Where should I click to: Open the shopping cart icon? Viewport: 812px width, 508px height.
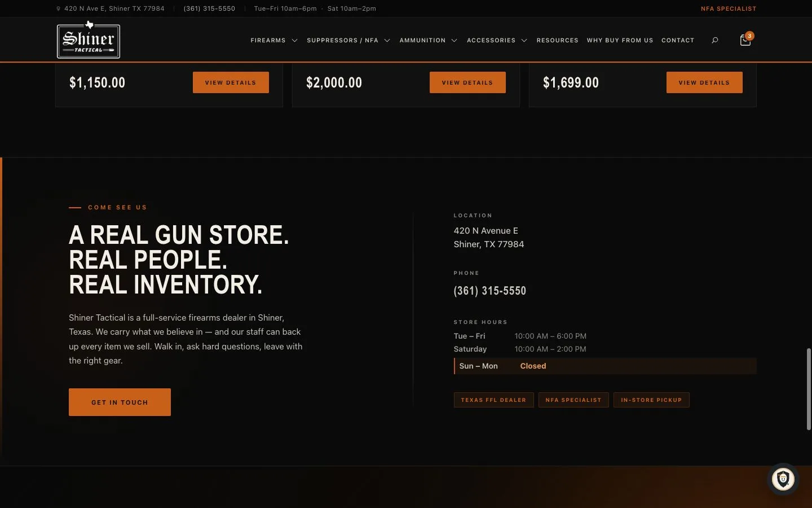[x=745, y=40]
